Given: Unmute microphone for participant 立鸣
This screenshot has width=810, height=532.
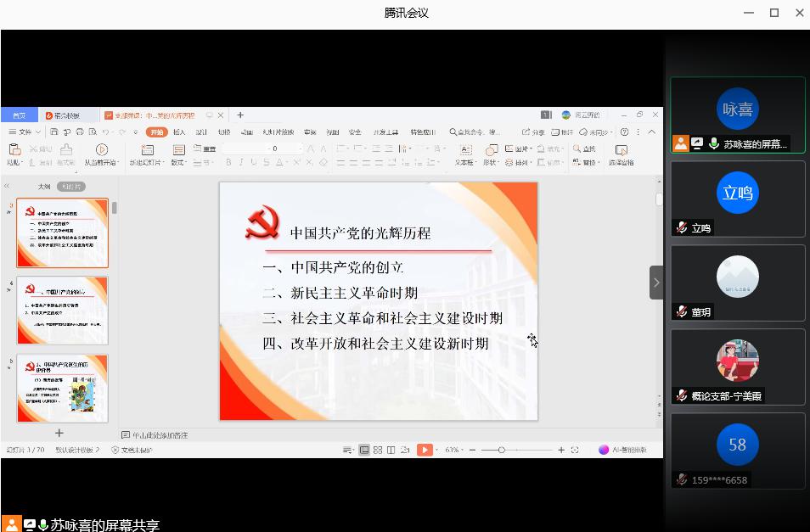Looking at the screenshot, I should point(681,227).
